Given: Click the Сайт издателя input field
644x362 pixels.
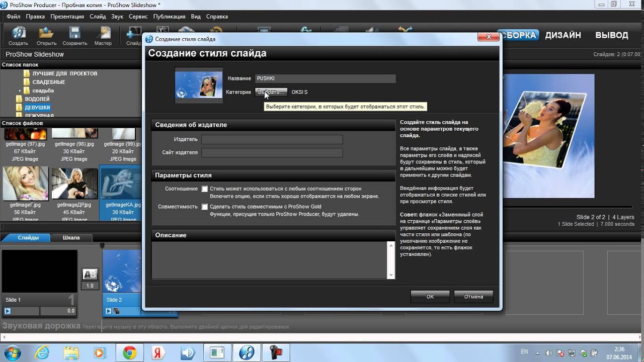Looking at the screenshot, I should click(272, 152).
